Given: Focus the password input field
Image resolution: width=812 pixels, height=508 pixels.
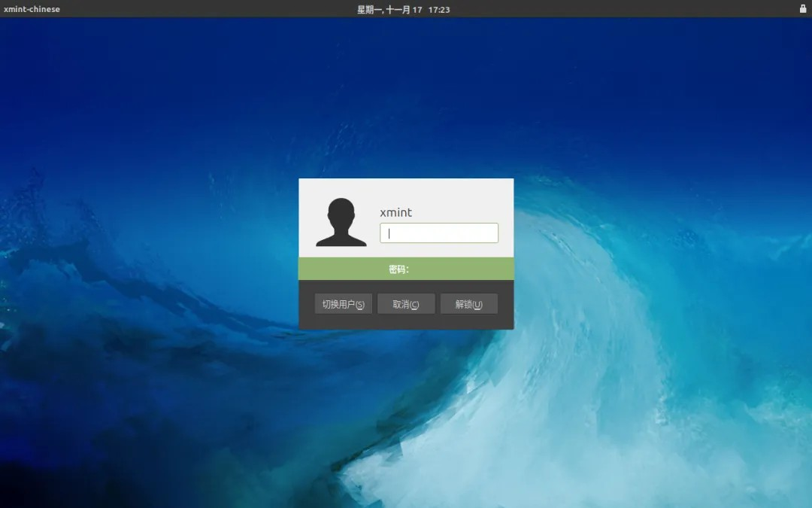Looking at the screenshot, I should coord(439,233).
